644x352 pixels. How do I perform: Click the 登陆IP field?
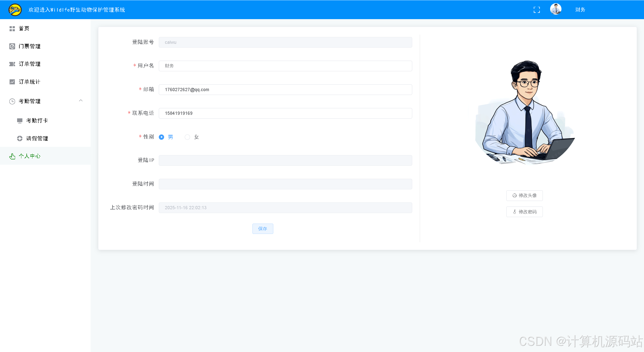(285, 160)
